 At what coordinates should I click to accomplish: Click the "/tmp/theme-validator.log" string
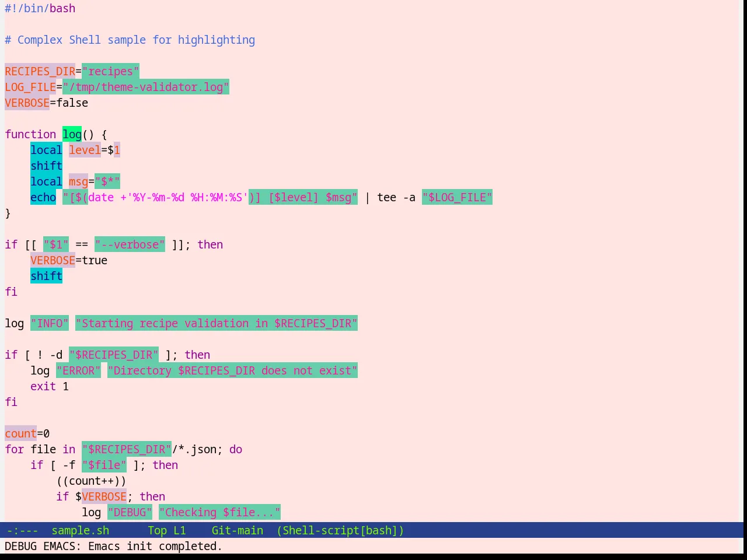pos(146,87)
